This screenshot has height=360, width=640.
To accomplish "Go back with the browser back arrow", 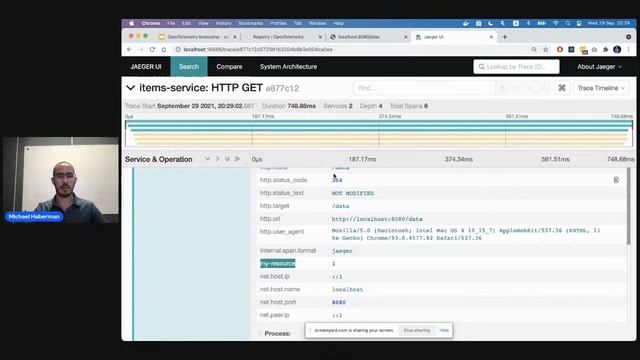I will [129, 49].
